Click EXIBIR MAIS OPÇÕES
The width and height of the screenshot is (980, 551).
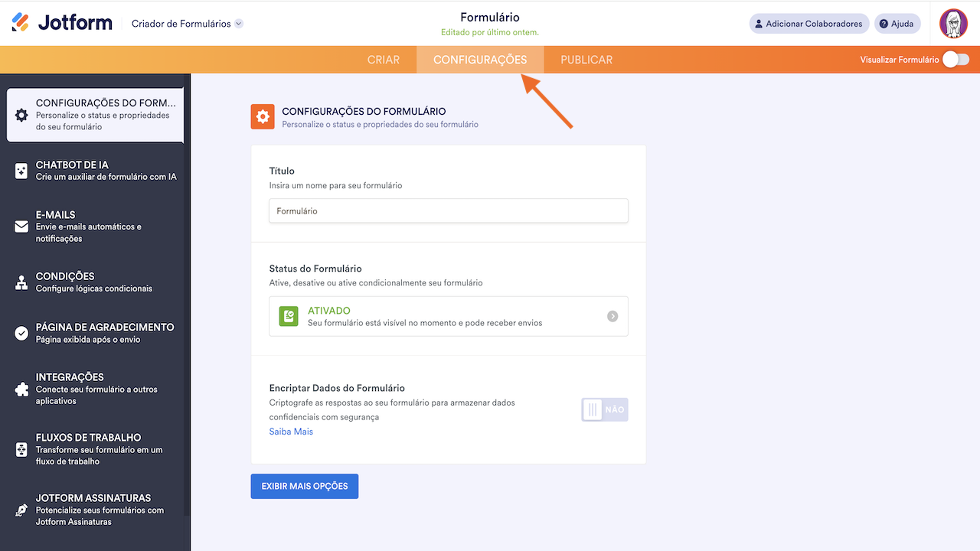(304, 486)
